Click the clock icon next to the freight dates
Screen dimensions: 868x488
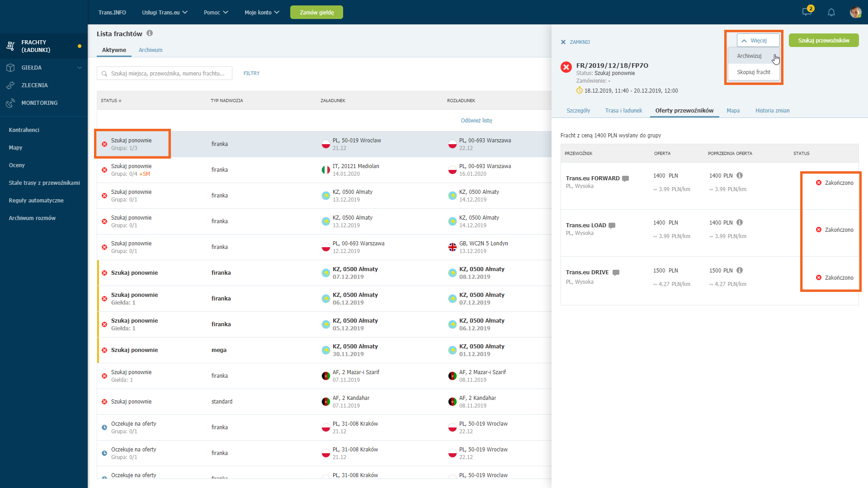pyautogui.click(x=580, y=90)
